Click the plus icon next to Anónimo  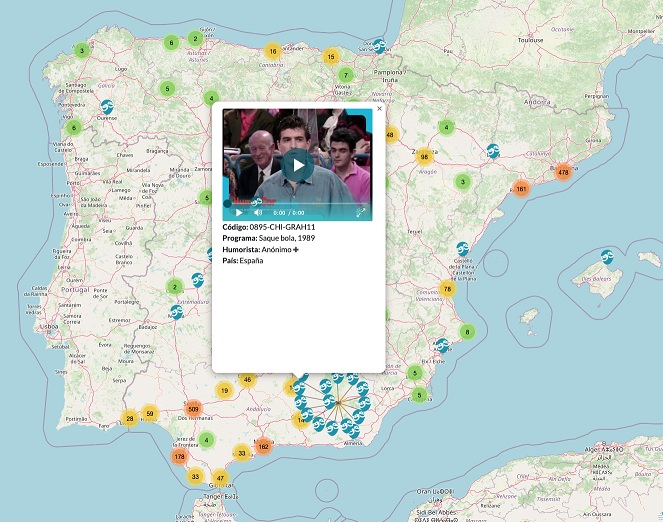(296, 249)
